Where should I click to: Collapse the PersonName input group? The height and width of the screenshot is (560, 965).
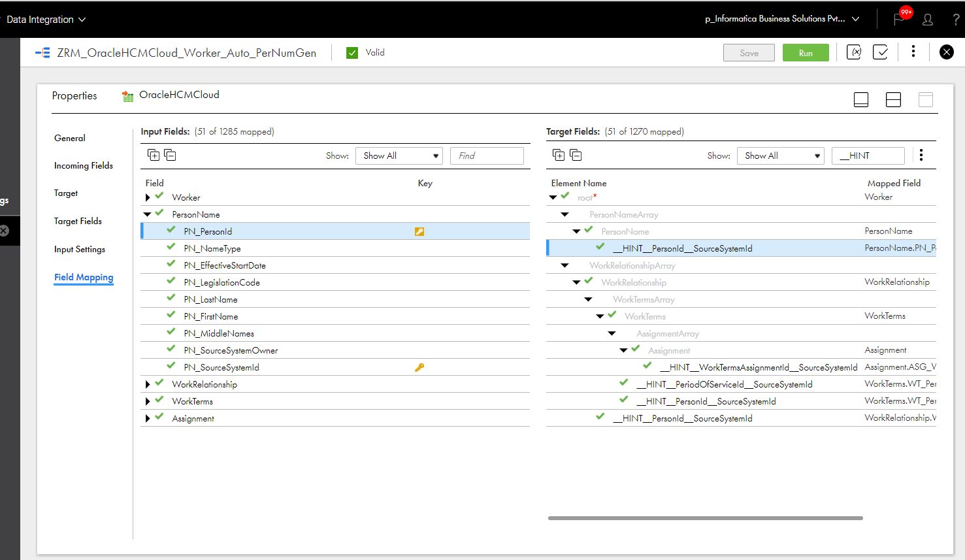pos(147,214)
